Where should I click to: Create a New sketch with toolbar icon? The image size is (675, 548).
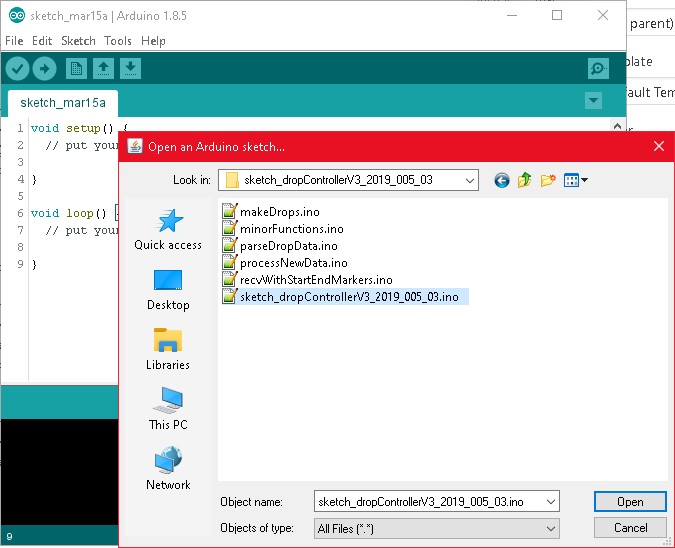[76, 68]
